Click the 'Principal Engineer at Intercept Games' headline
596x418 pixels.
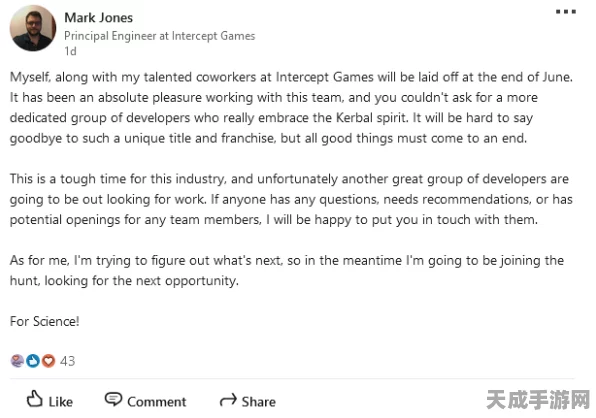pos(159,36)
